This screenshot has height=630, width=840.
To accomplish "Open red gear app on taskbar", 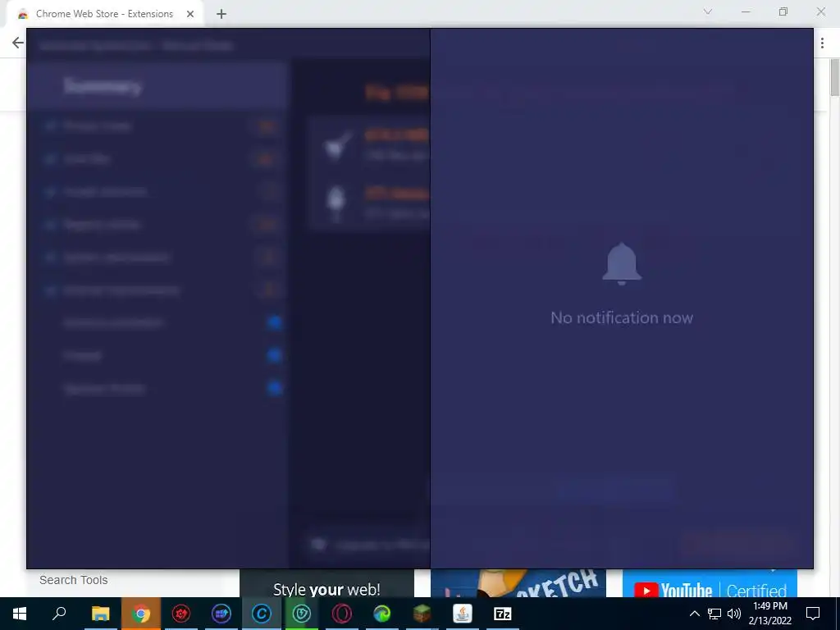I will [x=181, y=614].
